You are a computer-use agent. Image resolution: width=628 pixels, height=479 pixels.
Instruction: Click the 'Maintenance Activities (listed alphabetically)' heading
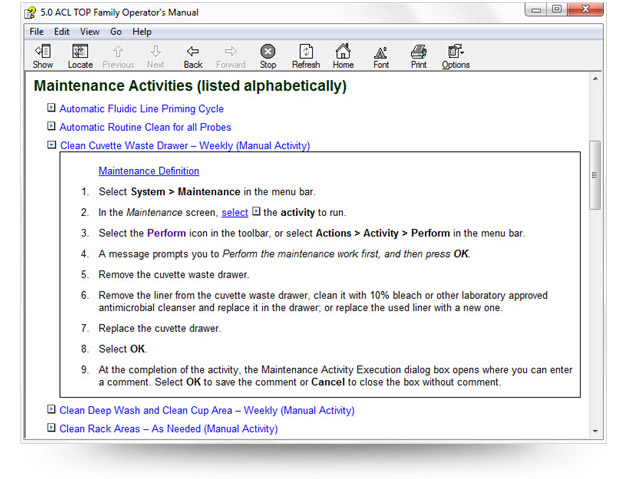coord(190,86)
